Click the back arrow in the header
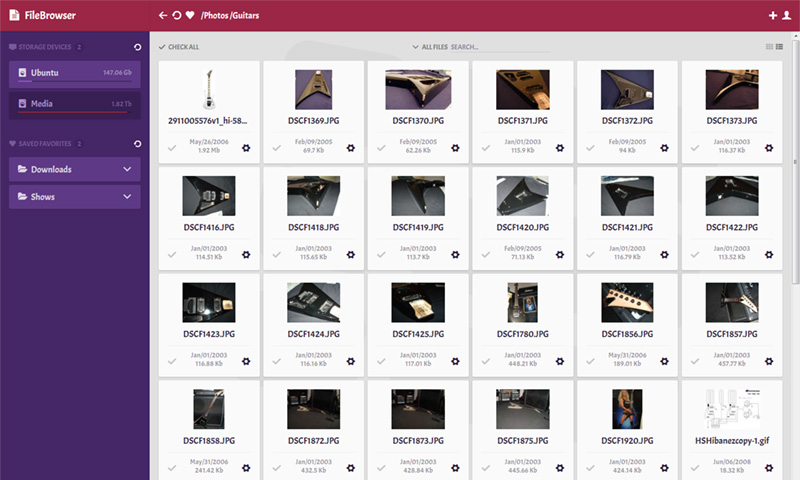 tap(163, 16)
